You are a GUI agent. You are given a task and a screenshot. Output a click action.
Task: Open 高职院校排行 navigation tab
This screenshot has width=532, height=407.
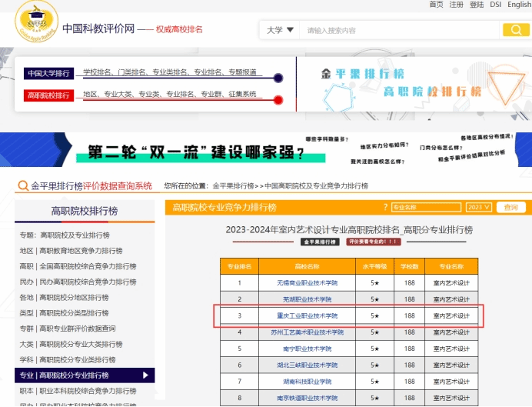click(48, 95)
